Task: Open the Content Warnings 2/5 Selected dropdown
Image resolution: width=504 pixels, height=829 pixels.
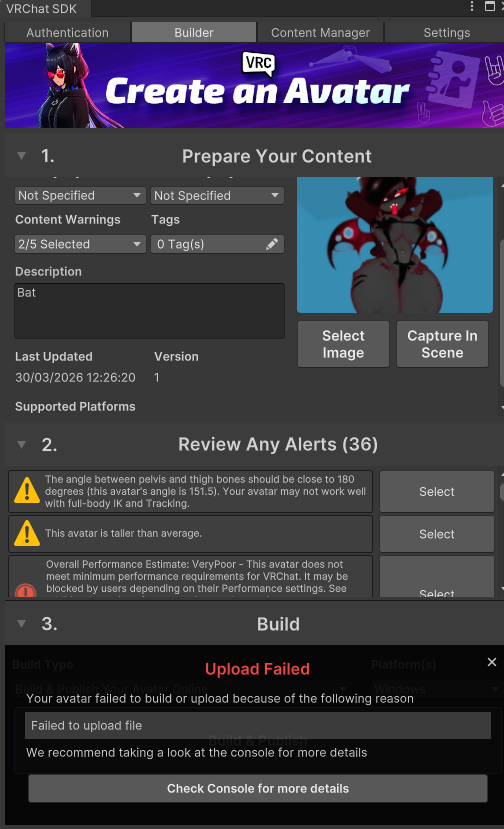Action: pos(80,244)
